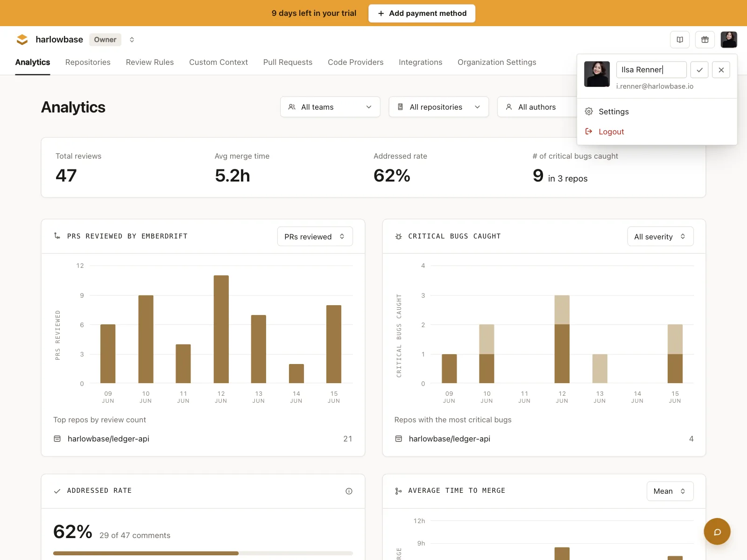Viewport: 747px width, 560px height.
Task: Click the critical bugs bug icon
Action: click(x=398, y=237)
